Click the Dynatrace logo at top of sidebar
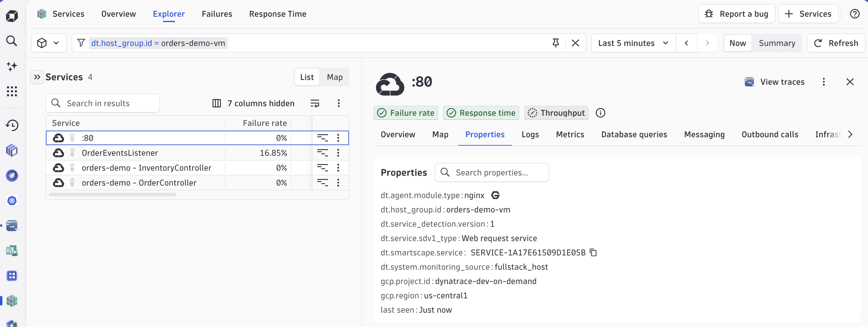 coord(12,16)
